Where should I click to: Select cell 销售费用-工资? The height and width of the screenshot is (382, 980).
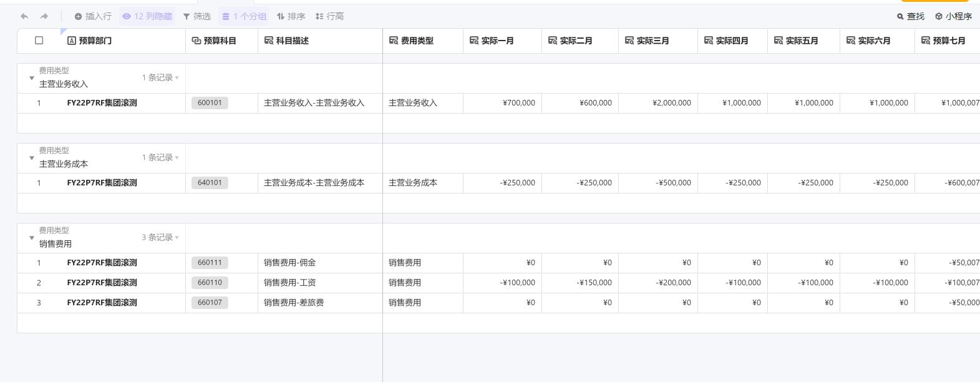320,283
